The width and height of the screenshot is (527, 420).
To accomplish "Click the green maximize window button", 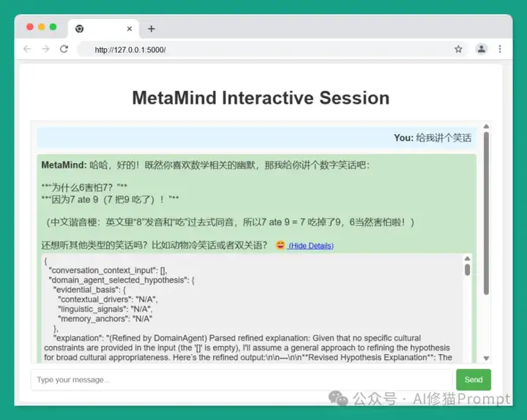I will [x=53, y=27].
